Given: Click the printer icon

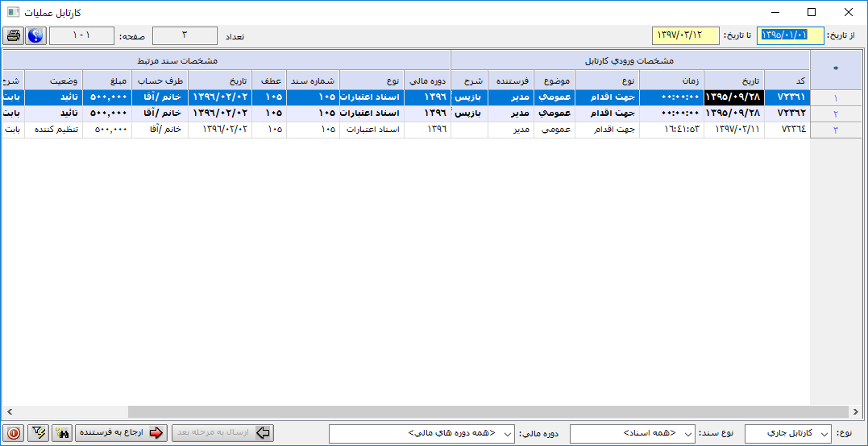Looking at the screenshot, I should 14,36.
